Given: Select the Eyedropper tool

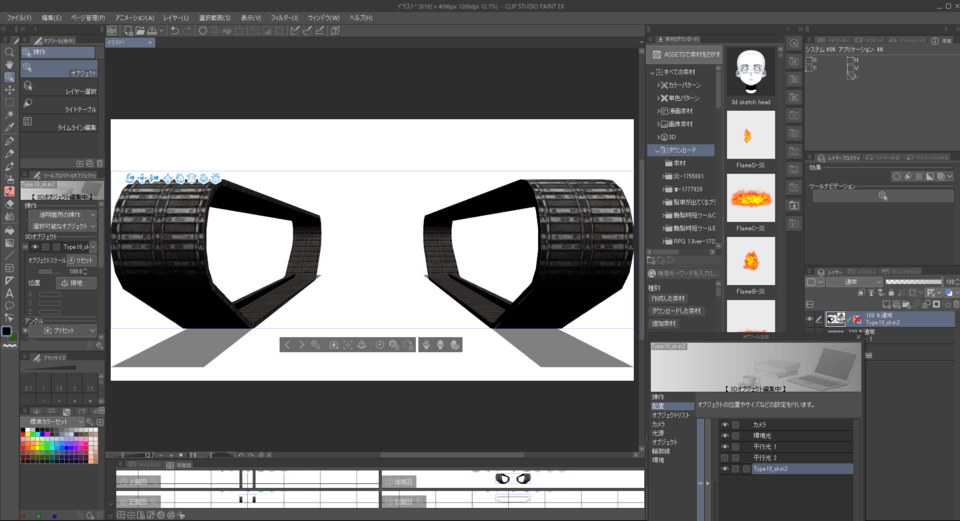Looking at the screenshot, I should (x=9, y=128).
